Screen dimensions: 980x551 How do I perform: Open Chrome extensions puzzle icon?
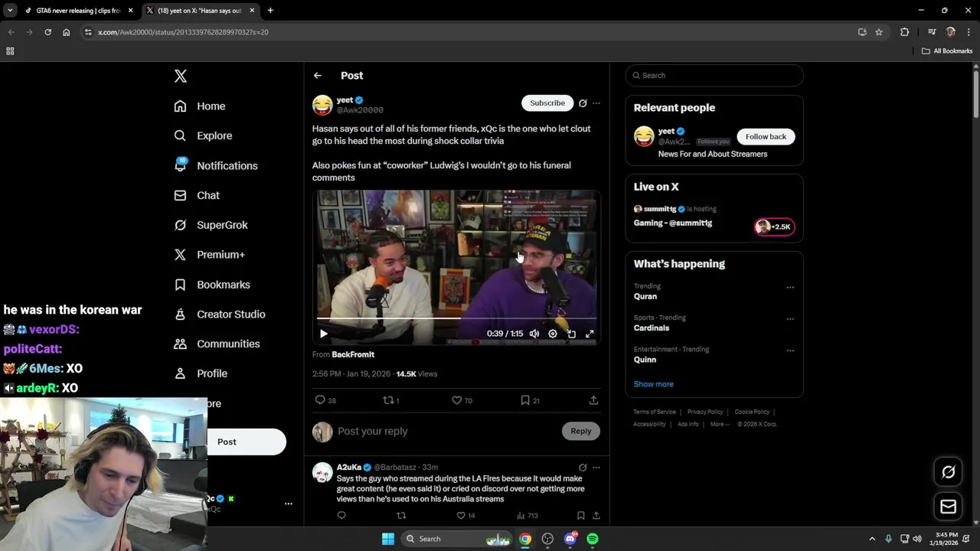coord(904,32)
